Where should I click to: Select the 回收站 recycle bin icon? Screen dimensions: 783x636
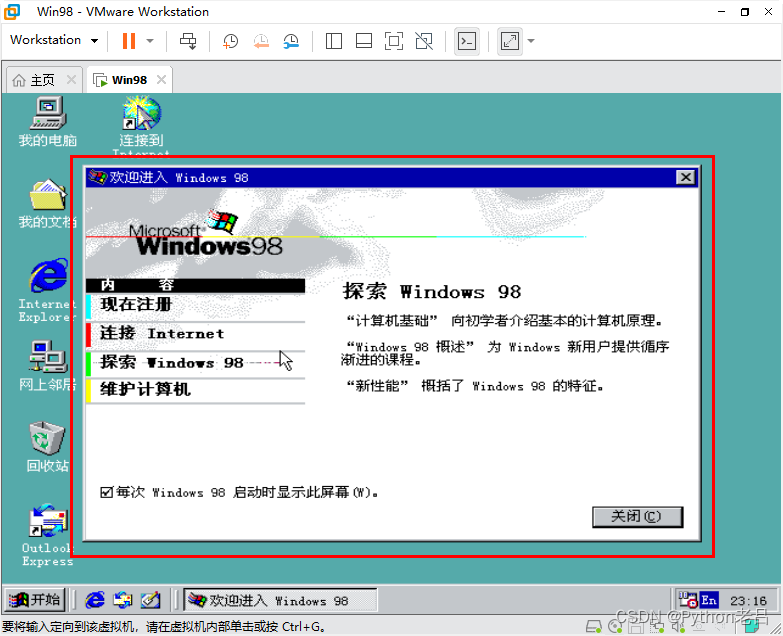point(48,447)
